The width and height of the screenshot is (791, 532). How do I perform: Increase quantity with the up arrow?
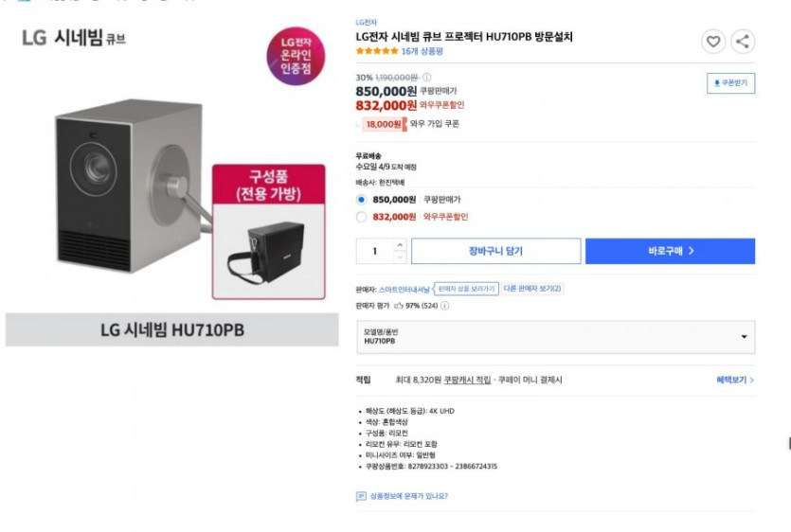point(400,245)
